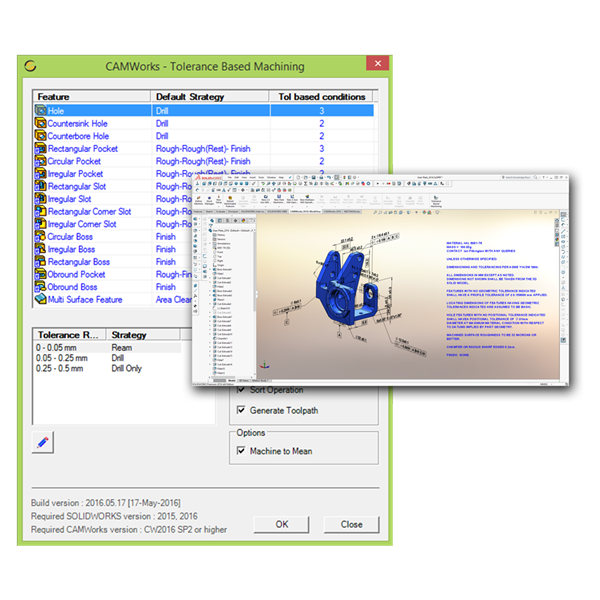Select the Circular Boss feature icon
This screenshot has height=600, width=600.
coord(41,236)
